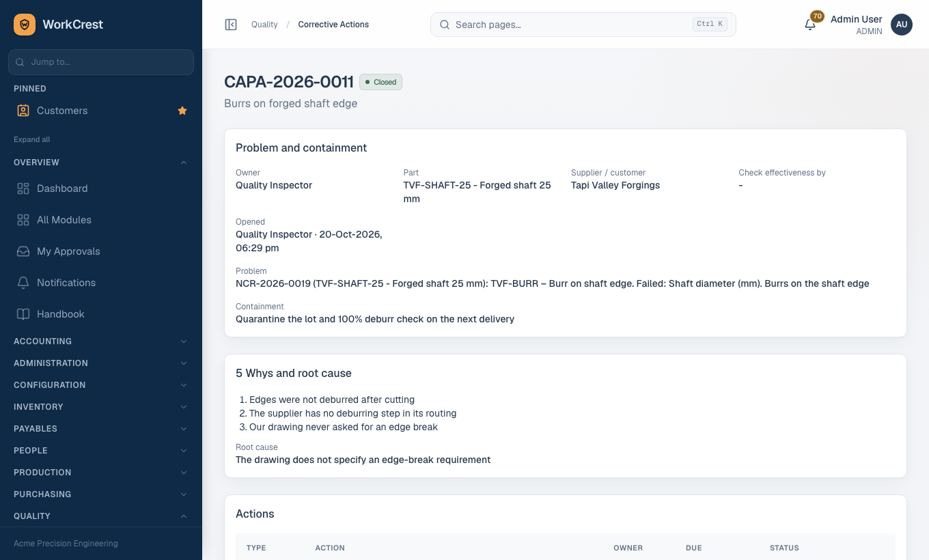The width and height of the screenshot is (929, 560).
Task: Click the Tapi Valley Forgings supplier value
Action: pyautogui.click(x=615, y=185)
